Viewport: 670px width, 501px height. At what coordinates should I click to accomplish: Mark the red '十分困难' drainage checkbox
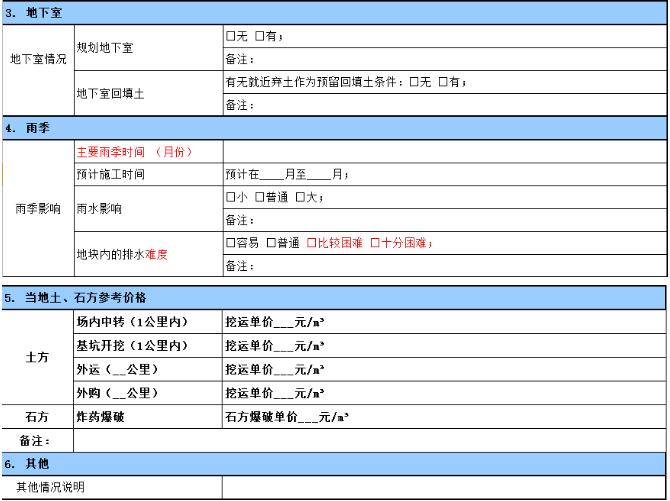coord(375,243)
